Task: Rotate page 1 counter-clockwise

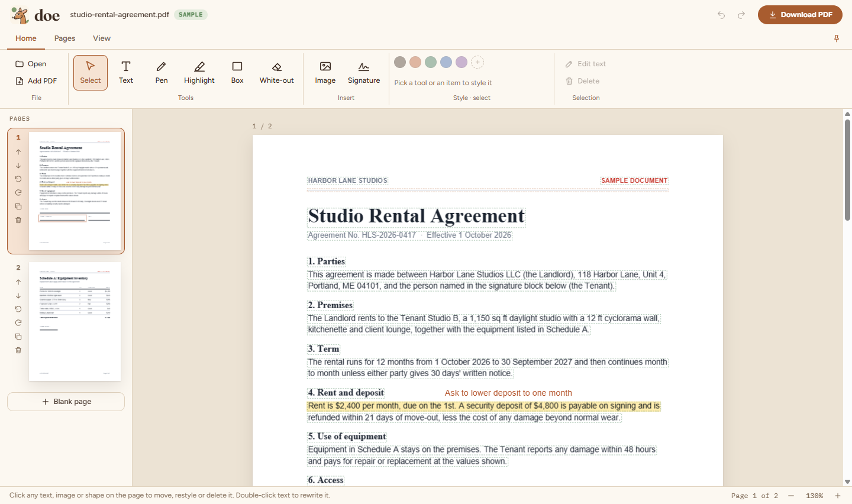Action: point(18,179)
